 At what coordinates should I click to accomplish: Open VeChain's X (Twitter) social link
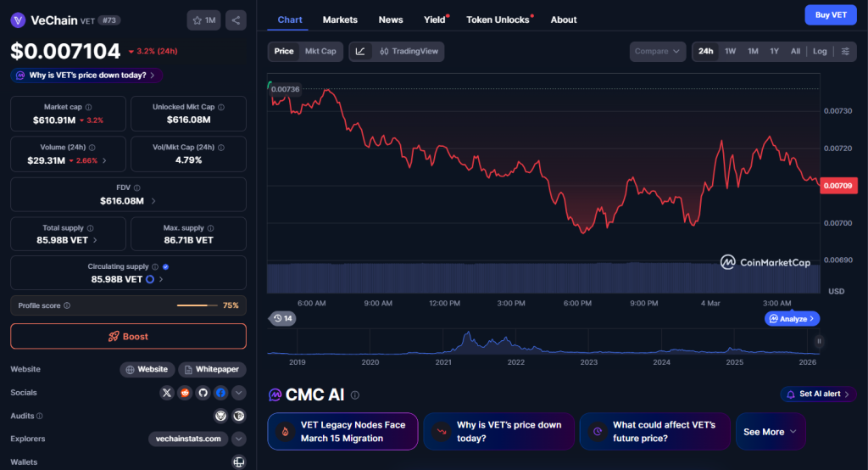pyautogui.click(x=167, y=393)
